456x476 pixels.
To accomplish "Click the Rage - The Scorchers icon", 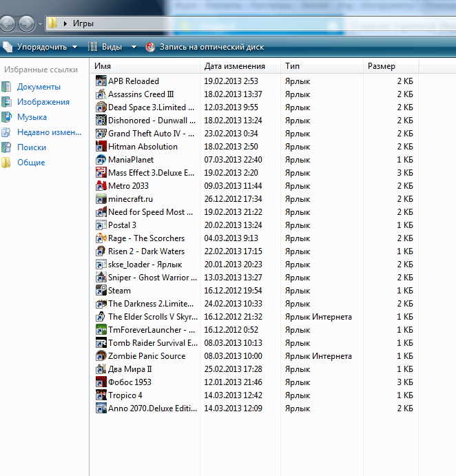I will (101, 238).
